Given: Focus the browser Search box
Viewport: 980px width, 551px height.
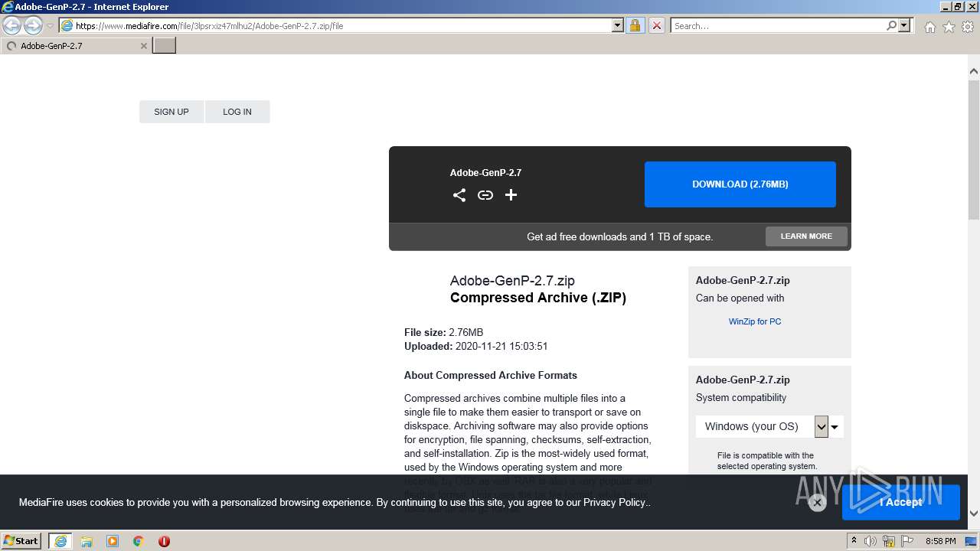Looking at the screenshot, I should [x=778, y=25].
